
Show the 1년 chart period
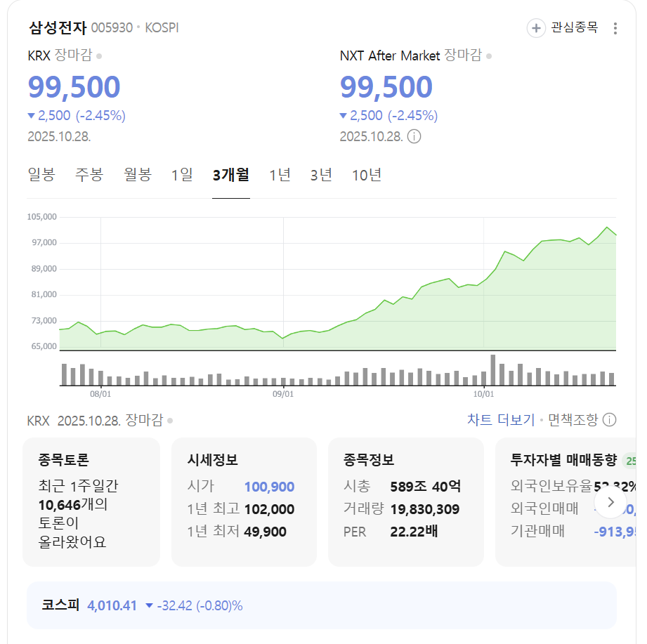pos(280,175)
